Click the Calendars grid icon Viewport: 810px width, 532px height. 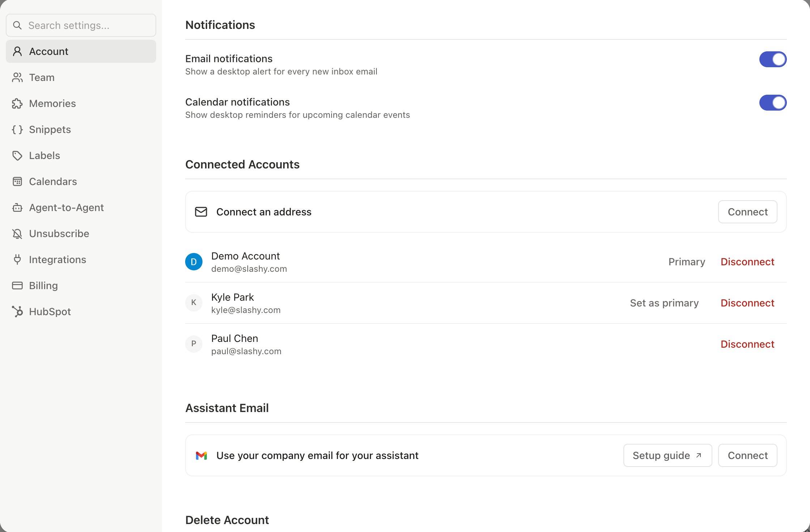point(17,181)
